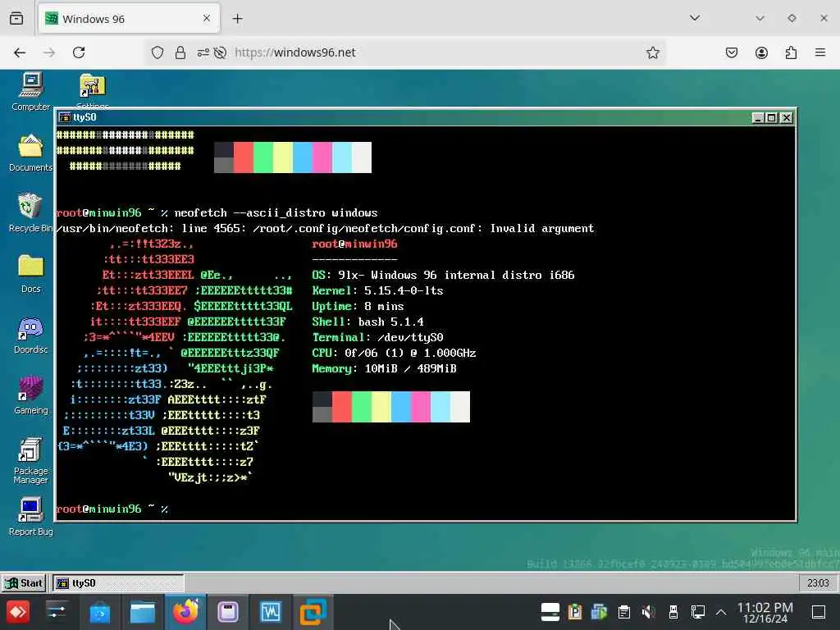Click the red swatch in lower neofetch palette
840x630 pixels.
click(x=342, y=407)
